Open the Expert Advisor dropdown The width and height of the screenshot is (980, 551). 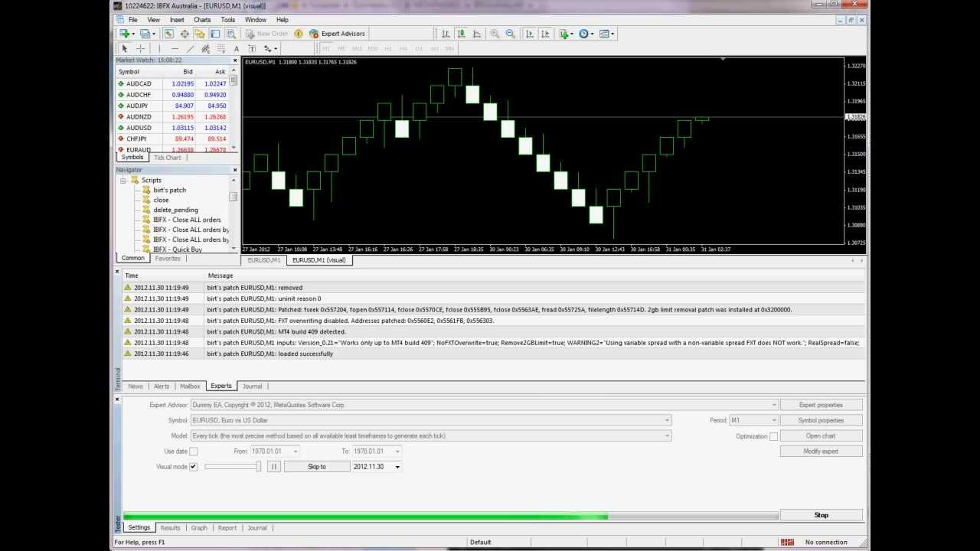point(773,405)
